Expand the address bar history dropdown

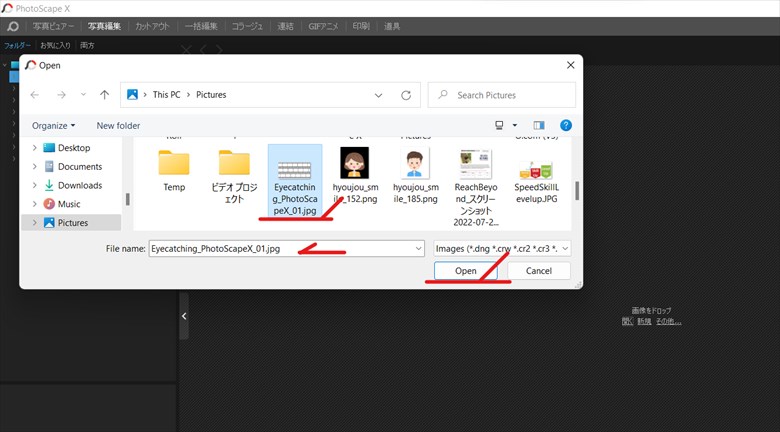(x=378, y=95)
